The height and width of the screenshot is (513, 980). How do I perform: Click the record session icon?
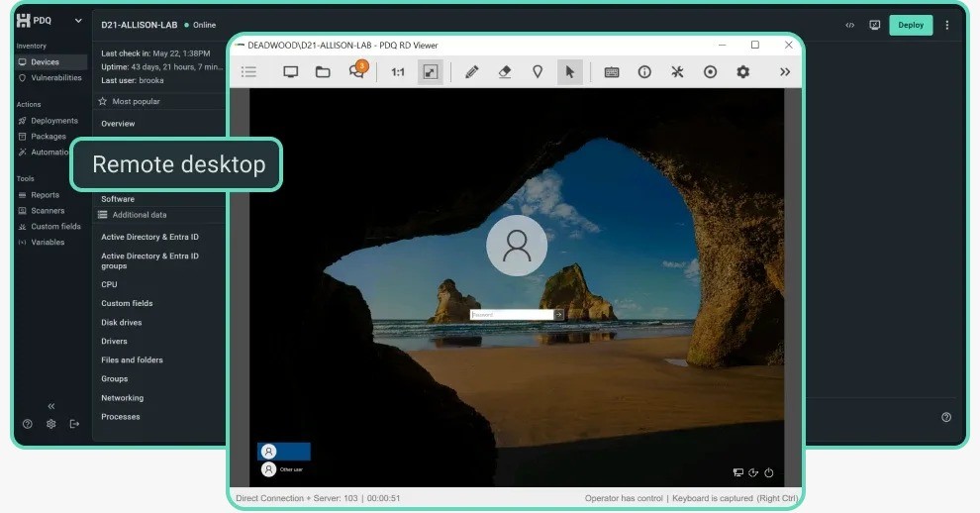pyautogui.click(x=710, y=72)
